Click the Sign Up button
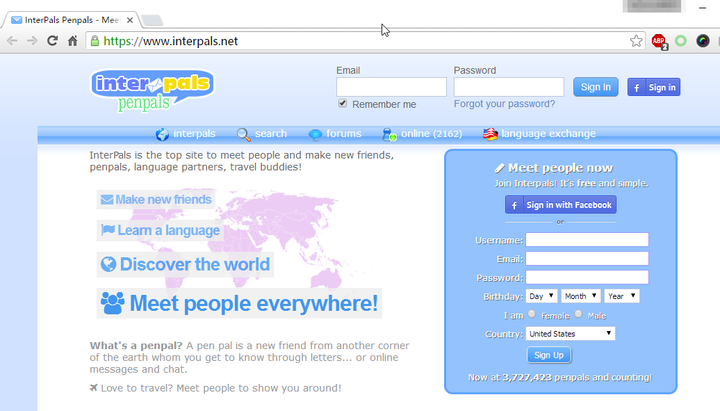 tap(549, 355)
